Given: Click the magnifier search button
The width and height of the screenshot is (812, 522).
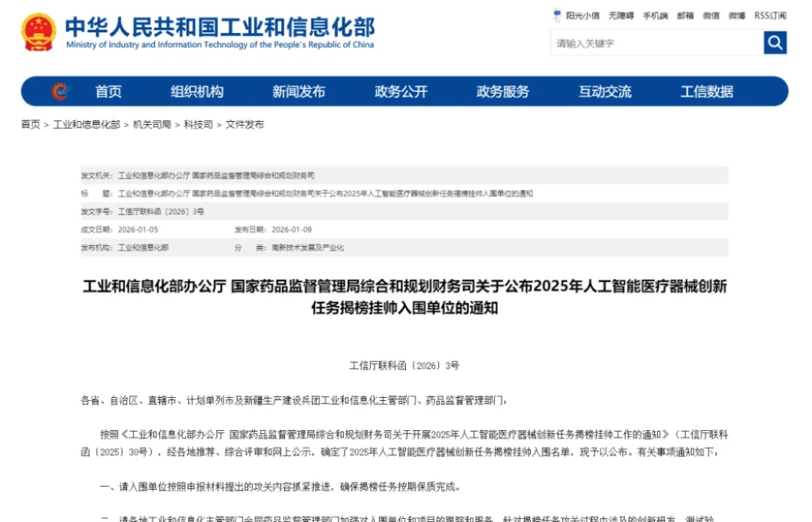Looking at the screenshot, I should 774,42.
